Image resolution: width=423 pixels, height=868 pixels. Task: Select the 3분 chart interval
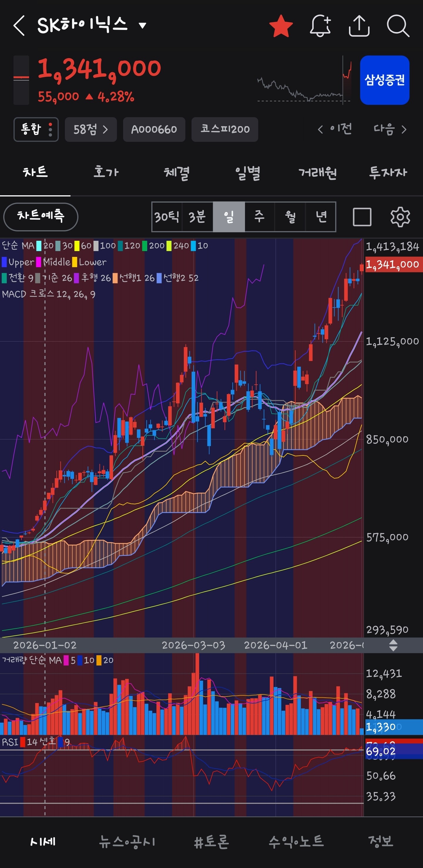click(197, 217)
